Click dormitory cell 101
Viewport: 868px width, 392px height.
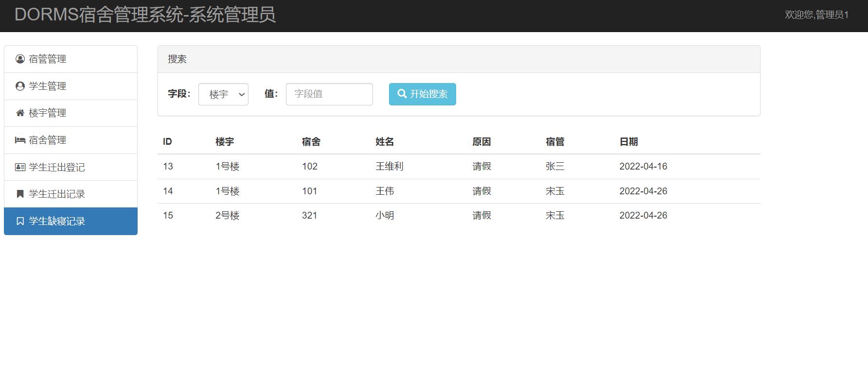coord(310,191)
